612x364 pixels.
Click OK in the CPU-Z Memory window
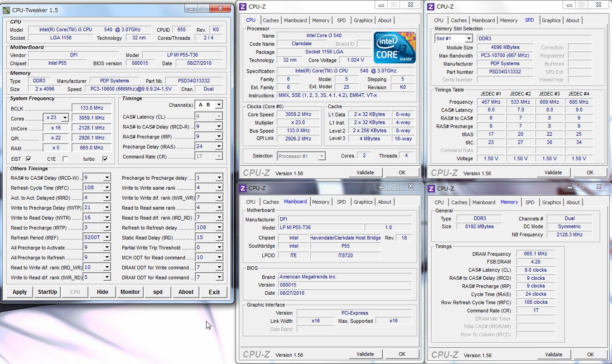click(590, 354)
